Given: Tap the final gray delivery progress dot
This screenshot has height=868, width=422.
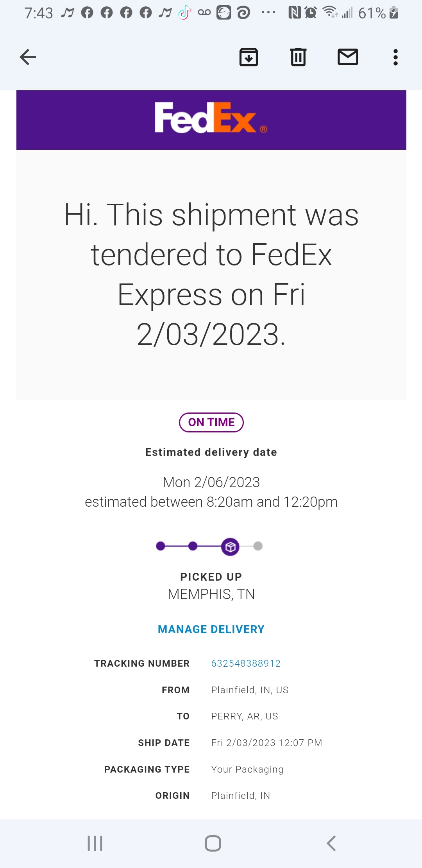Looking at the screenshot, I should coord(258,546).
